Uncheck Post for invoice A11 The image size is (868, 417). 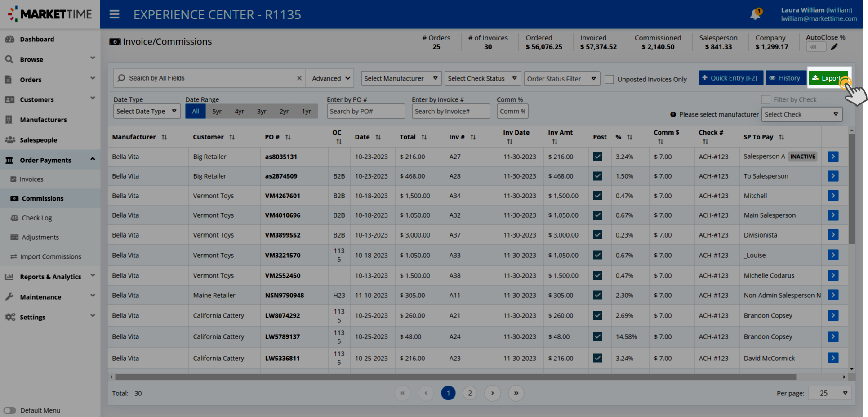point(597,295)
